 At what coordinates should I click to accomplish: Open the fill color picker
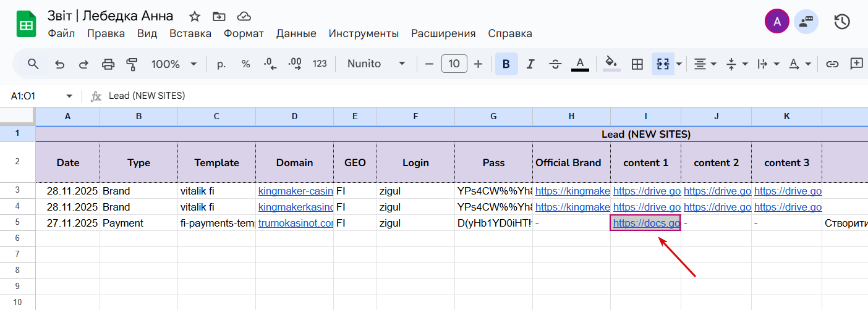tap(611, 64)
